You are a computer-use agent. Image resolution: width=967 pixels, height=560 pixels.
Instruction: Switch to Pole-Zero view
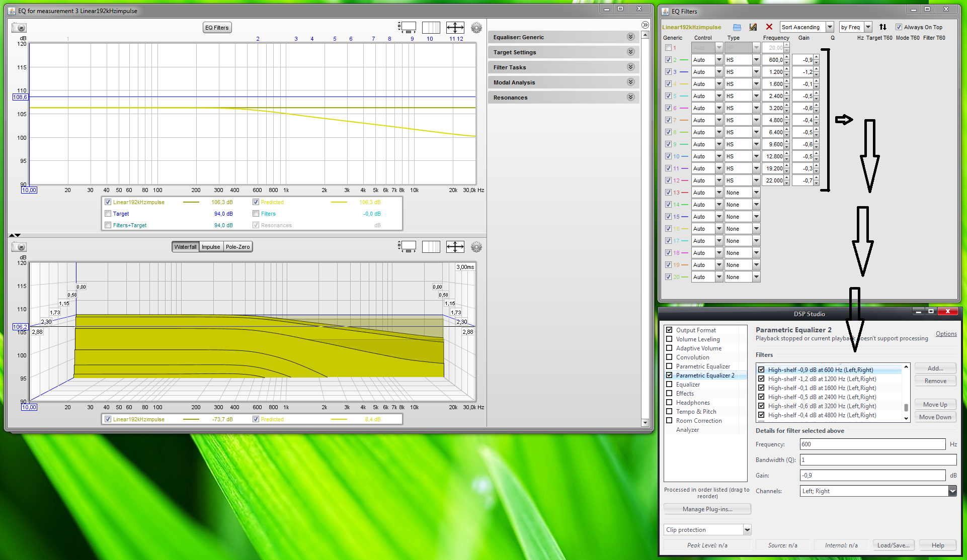[x=237, y=247]
